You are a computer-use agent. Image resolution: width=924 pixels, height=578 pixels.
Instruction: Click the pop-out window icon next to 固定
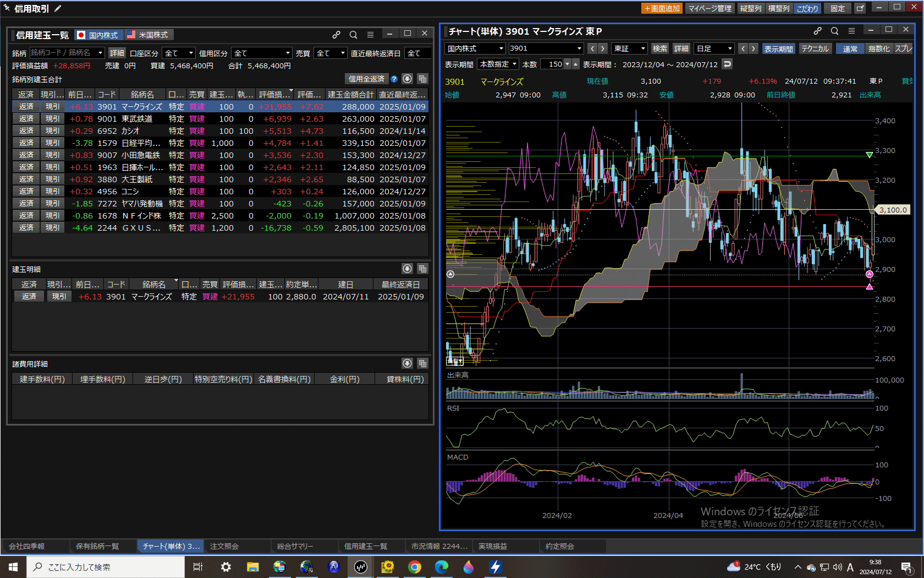pos(860,8)
